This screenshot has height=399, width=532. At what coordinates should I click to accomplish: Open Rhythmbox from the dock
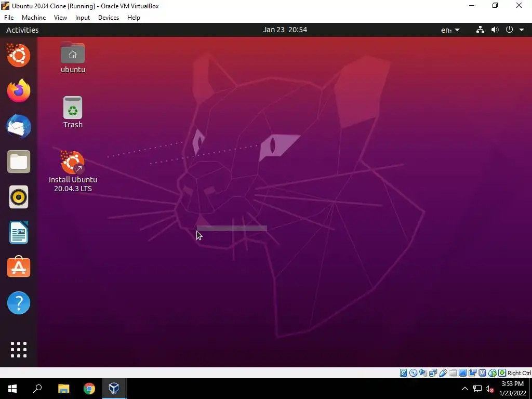pos(19,197)
